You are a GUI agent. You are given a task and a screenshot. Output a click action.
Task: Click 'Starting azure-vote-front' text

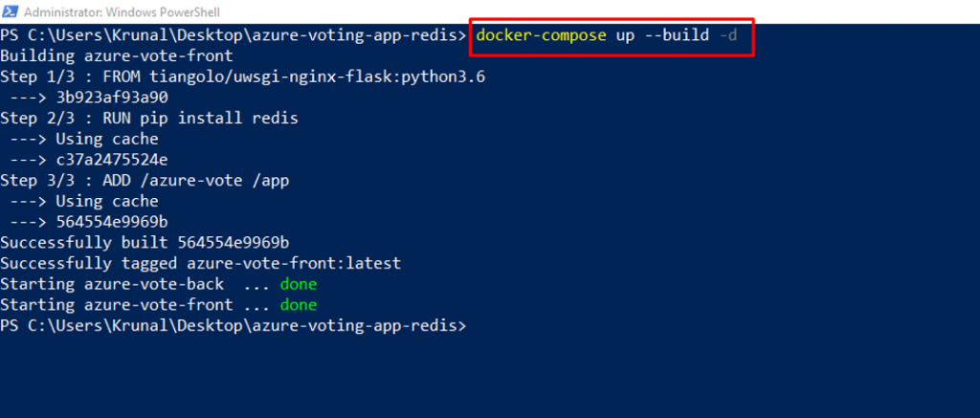(x=116, y=305)
